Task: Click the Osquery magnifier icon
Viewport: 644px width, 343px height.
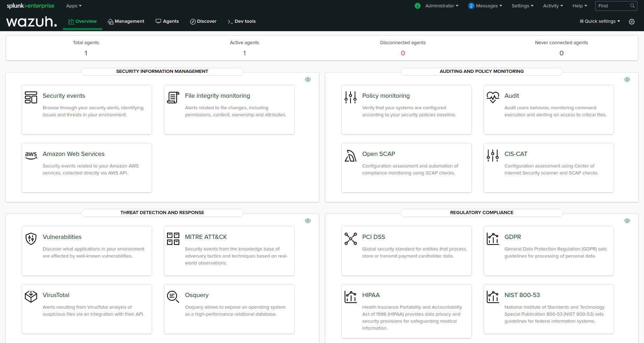Action: click(173, 297)
